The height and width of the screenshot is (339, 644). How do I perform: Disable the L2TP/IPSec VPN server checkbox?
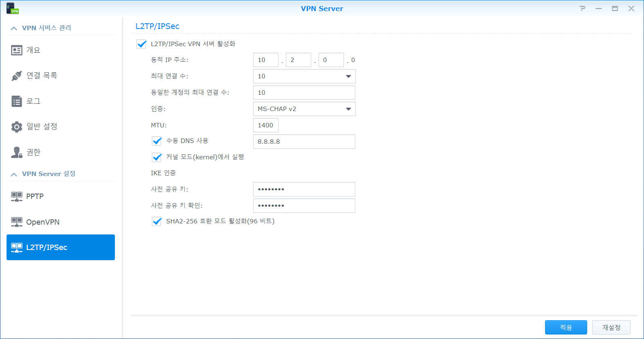(141, 44)
